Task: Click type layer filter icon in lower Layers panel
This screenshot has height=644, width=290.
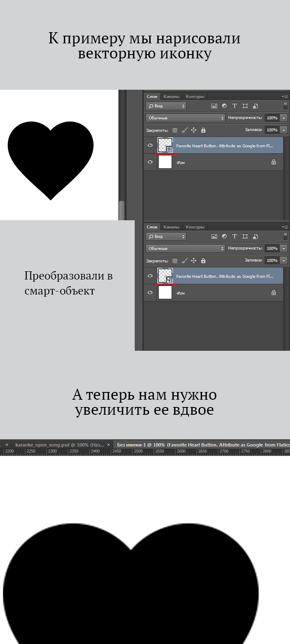Action: pos(235,236)
